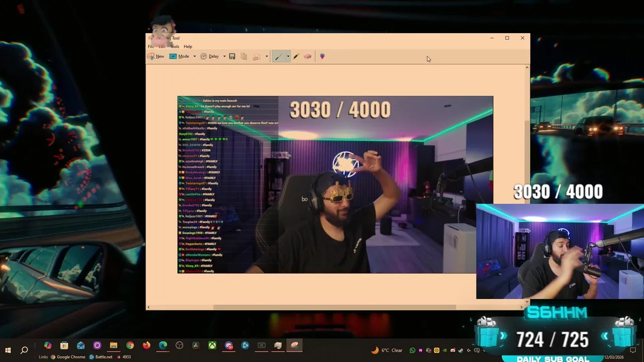644x362 pixels.
Task: Open Microsoft Store from the taskbar
Action: point(64,345)
